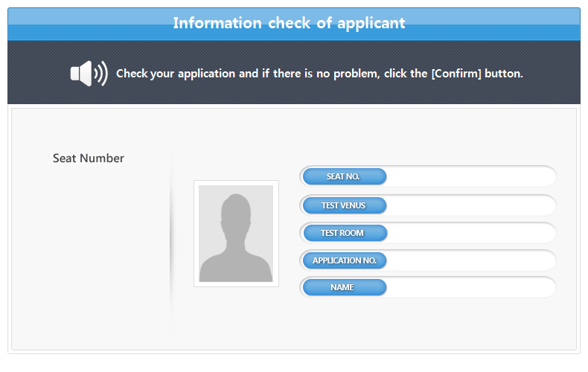Click the sound waves of the speaker icon
The width and height of the screenshot is (588, 372).
tap(101, 74)
